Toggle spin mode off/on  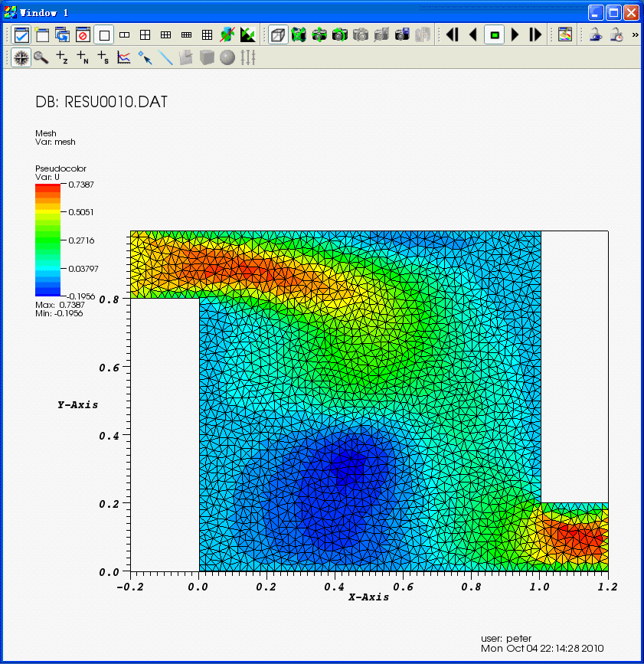[227, 34]
